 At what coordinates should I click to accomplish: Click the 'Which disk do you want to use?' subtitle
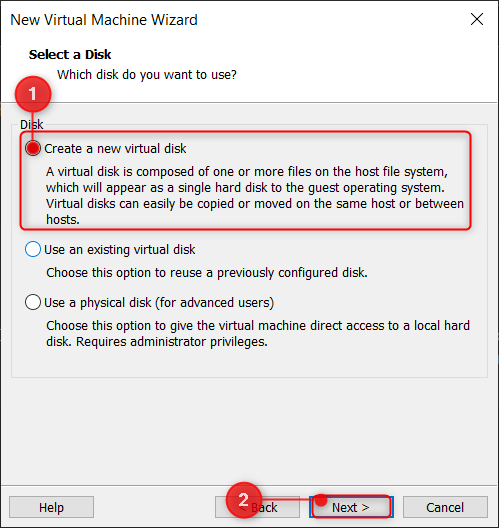point(147,74)
